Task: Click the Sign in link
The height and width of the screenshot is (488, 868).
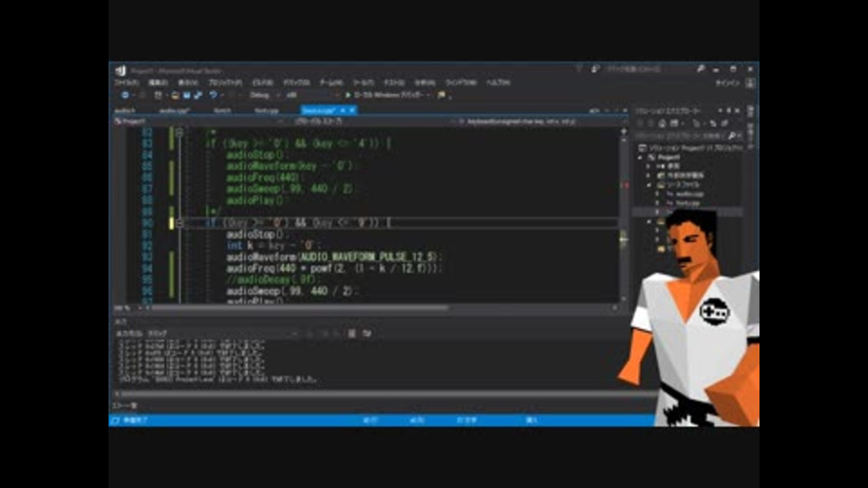Action: pos(727,83)
